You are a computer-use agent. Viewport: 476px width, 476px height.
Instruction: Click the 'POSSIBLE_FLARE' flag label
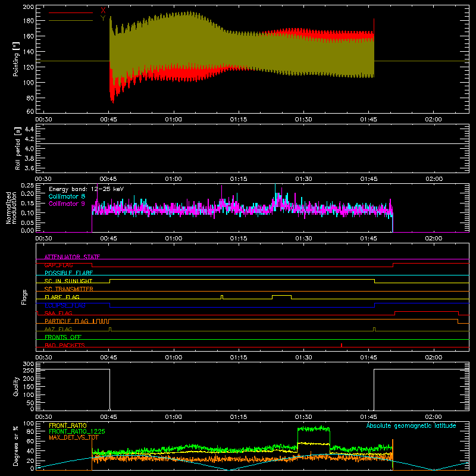pyautogui.click(x=68, y=273)
